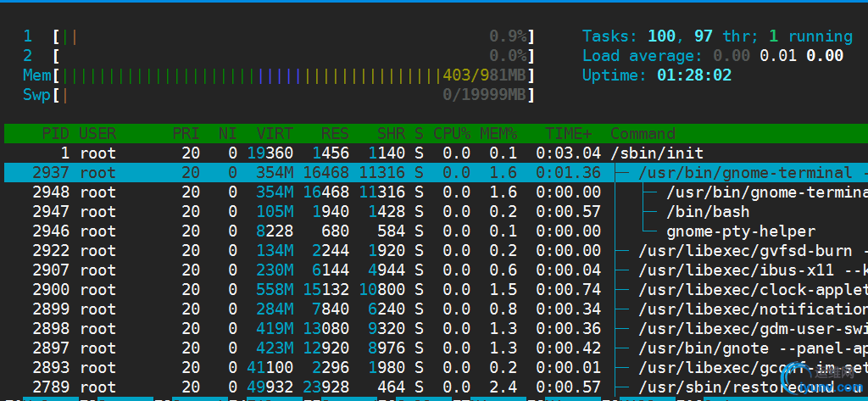The width and height of the screenshot is (868, 401).
Task: Click the 134M VIRT value
Action: (x=275, y=251)
